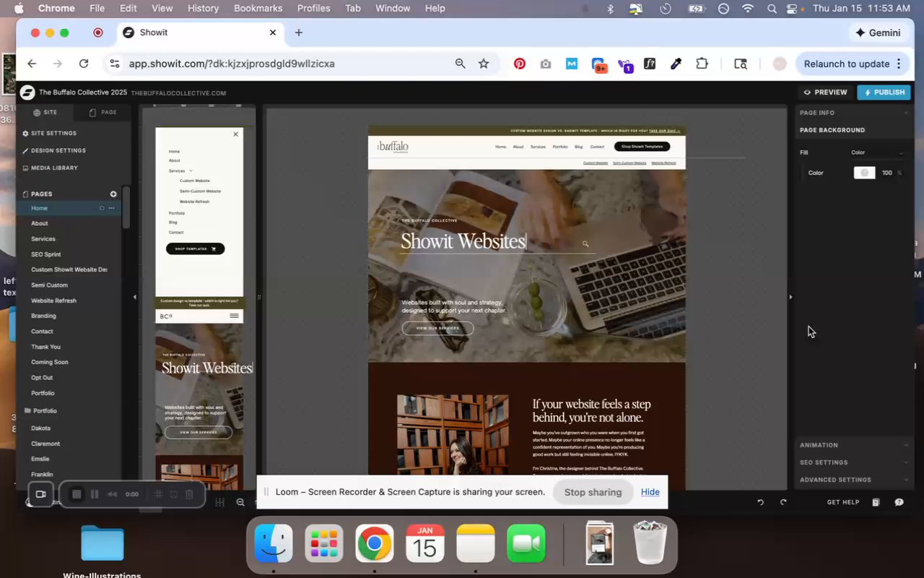Click Stop sharing in Loom bar
This screenshot has width=924, height=578.
pos(593,492)
